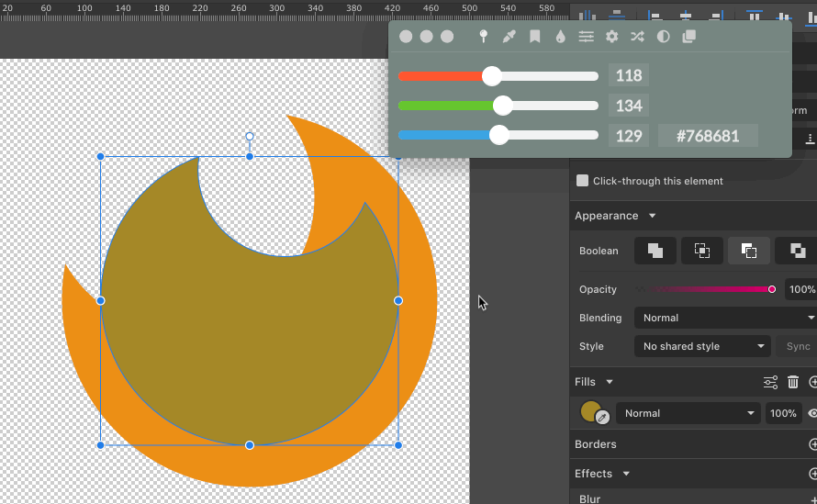Viewport: 817px width, 504px height.
Task: Open the color picker gear settings
Action: pyautogui.click(x=611, y=37)
